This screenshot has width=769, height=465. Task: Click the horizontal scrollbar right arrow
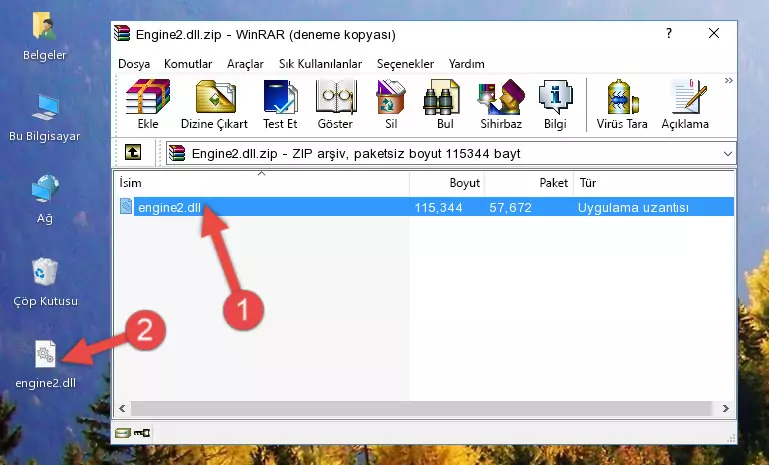click(725, 408)
